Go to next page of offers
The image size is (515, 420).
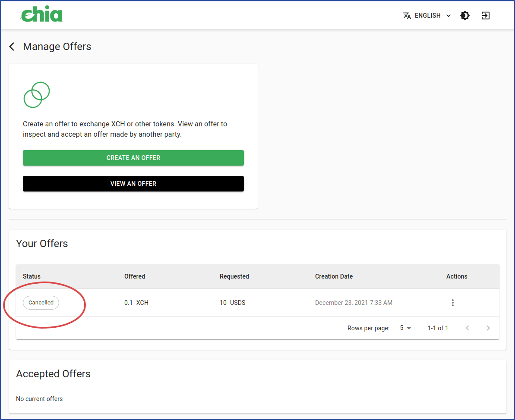488,328
